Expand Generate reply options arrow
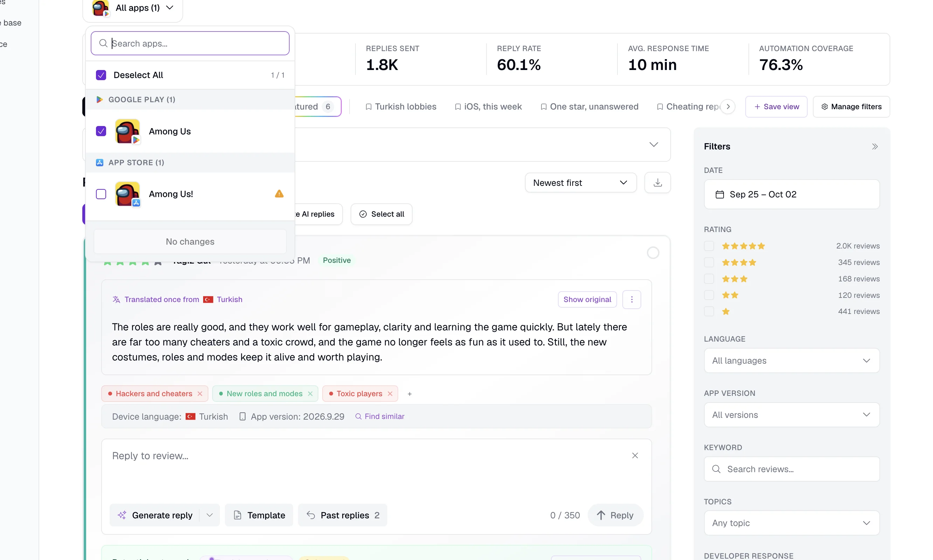 tap(209, 515)
